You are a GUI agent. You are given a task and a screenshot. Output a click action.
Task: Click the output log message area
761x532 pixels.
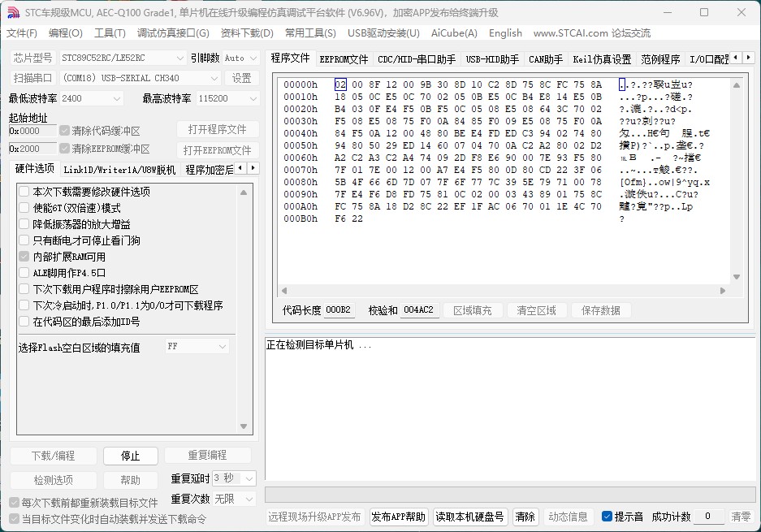(509, 409)
